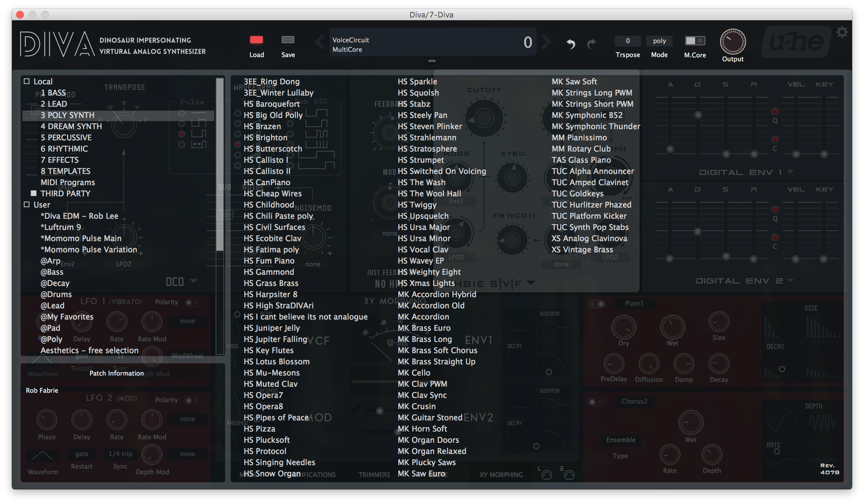Screen dimensions: 864x504
Task: Toggle the Local folder checkbox
Action: 27,81
